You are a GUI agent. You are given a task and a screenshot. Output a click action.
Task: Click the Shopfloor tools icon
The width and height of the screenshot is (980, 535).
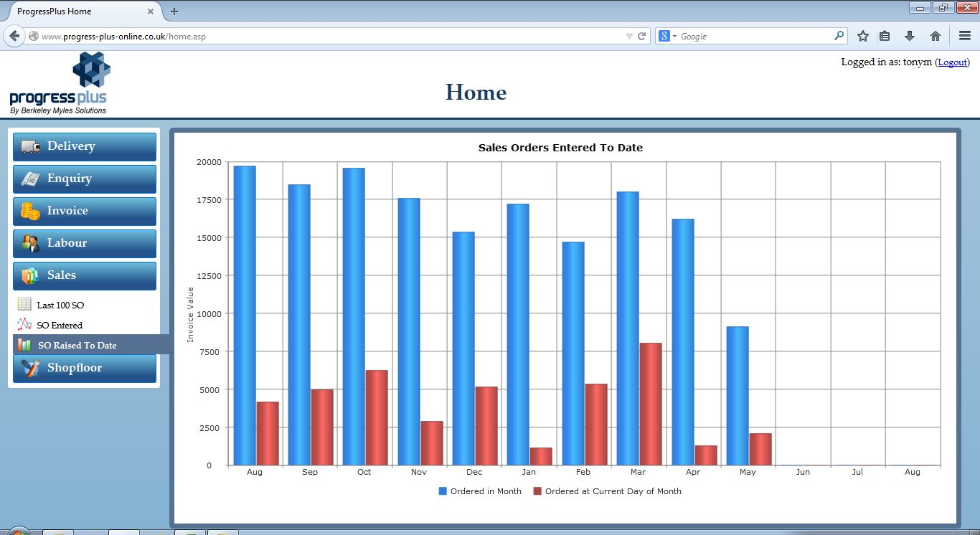click(30, 368)
